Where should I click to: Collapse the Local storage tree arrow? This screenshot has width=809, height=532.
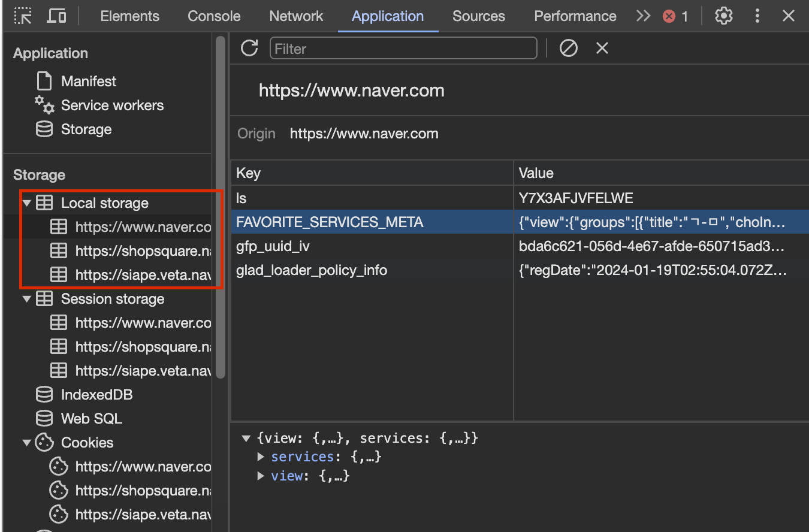(26, 203)
